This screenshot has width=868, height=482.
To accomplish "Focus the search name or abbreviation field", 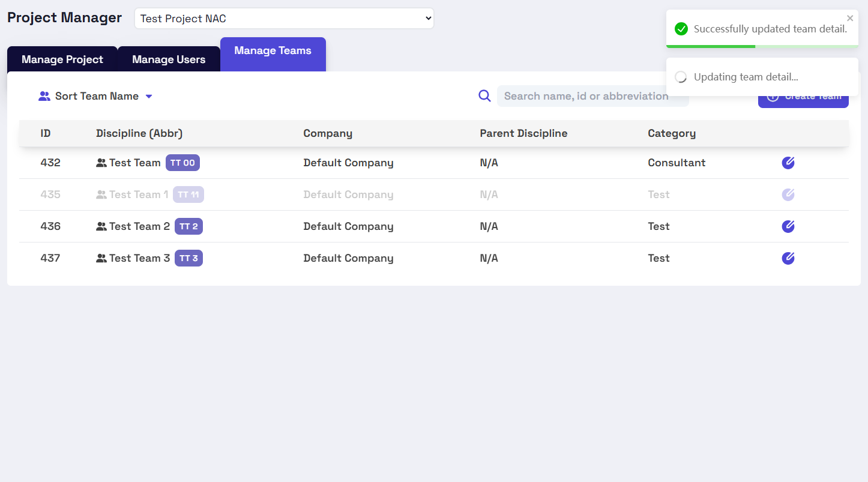I will (x=592, y=96).
